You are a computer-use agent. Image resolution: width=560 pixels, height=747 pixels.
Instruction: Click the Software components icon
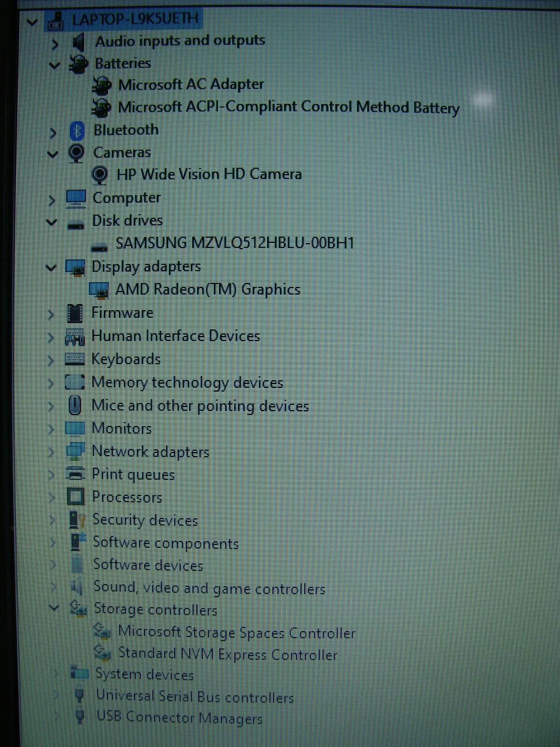[x=78, y=542]
